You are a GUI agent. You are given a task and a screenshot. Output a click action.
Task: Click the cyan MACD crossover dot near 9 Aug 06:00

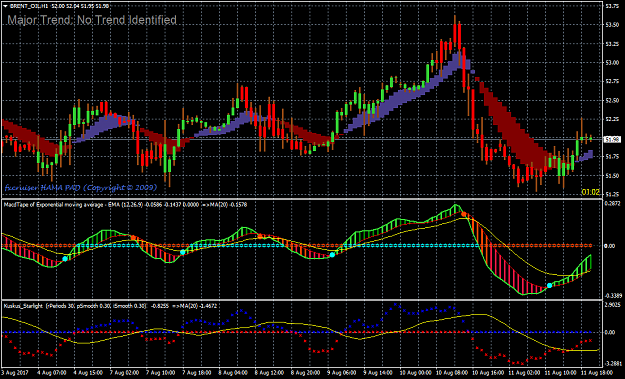click(x=332, y=255)
